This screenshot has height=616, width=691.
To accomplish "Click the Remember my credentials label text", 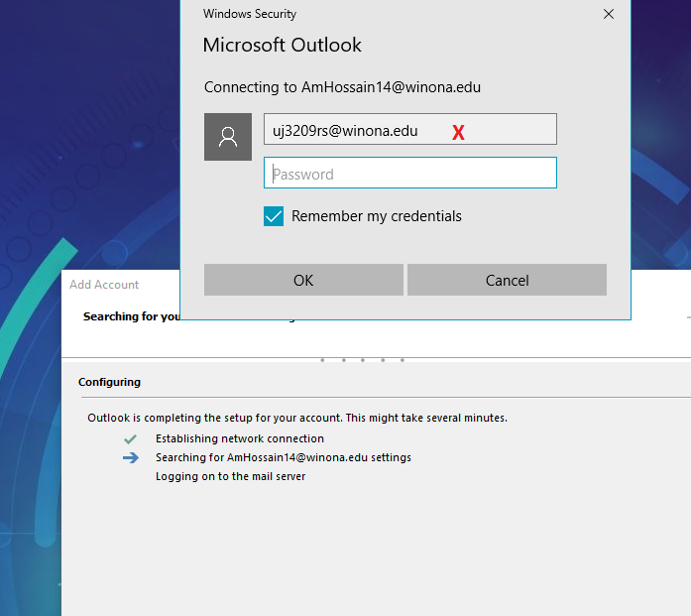I will click(376, 216).
